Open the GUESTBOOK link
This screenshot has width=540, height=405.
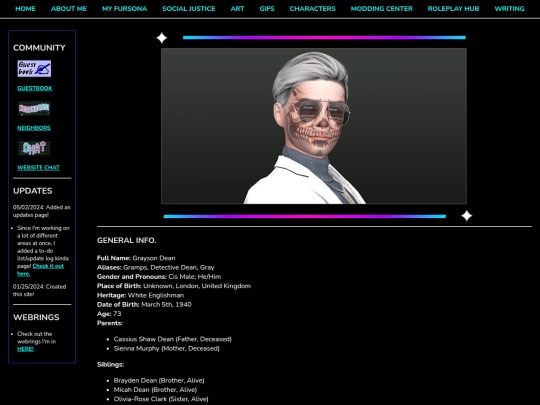point(35,89)
